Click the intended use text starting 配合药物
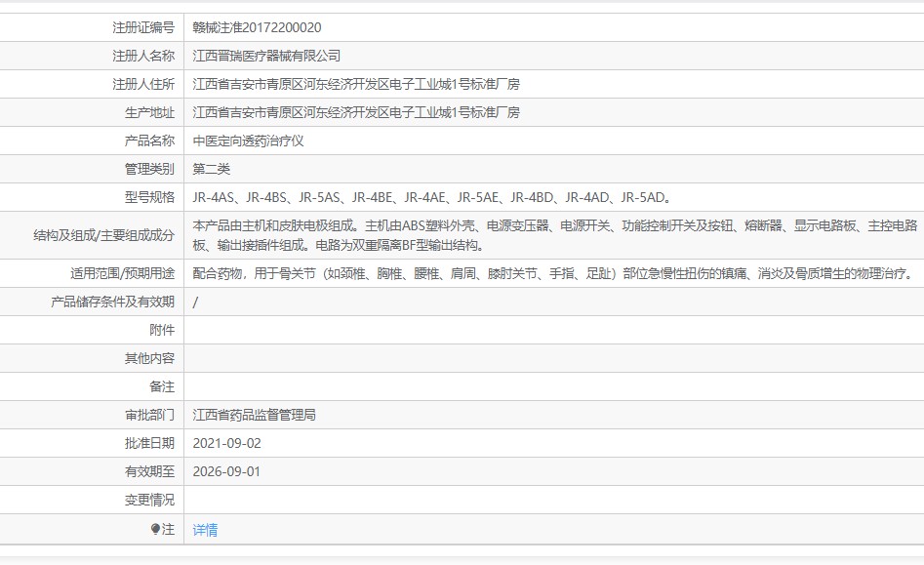 pos(554,273)
